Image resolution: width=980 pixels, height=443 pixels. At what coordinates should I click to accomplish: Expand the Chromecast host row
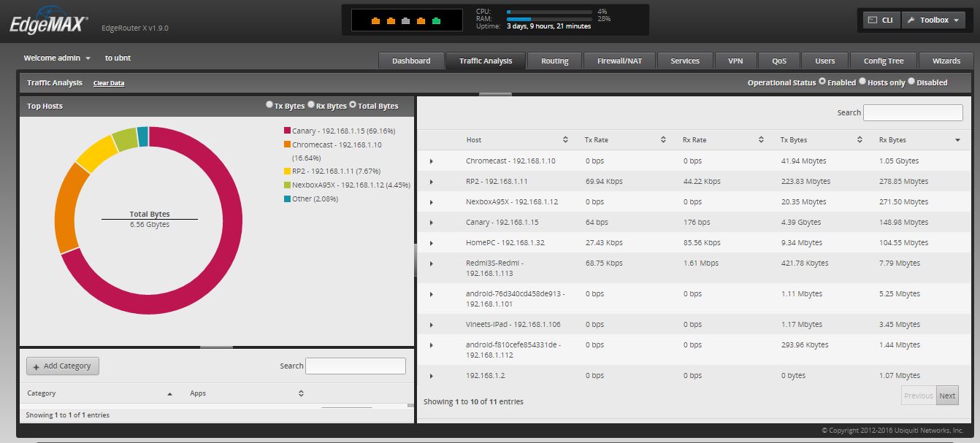(432, 161)
